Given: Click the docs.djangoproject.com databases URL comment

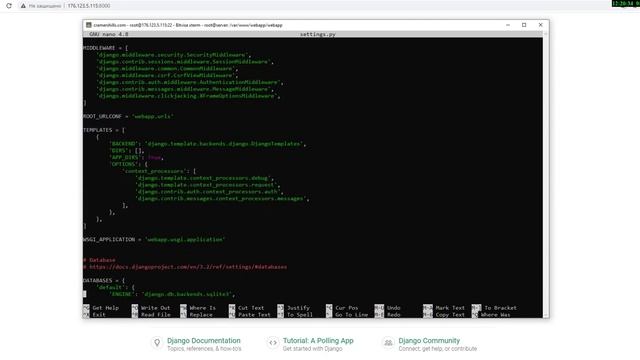Looking at the screenshot, I should point(185,267).
